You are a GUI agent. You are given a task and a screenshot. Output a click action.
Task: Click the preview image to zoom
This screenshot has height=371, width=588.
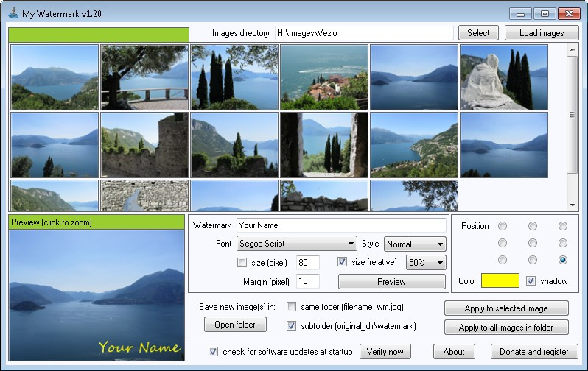point(97,296)
